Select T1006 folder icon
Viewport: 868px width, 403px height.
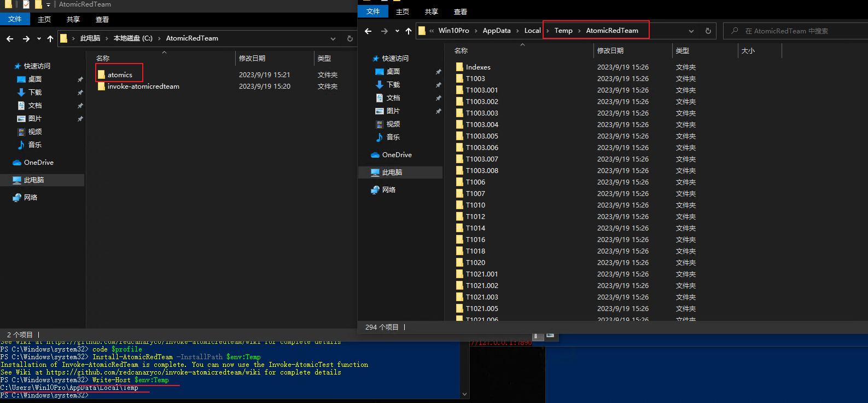[460, 182]
